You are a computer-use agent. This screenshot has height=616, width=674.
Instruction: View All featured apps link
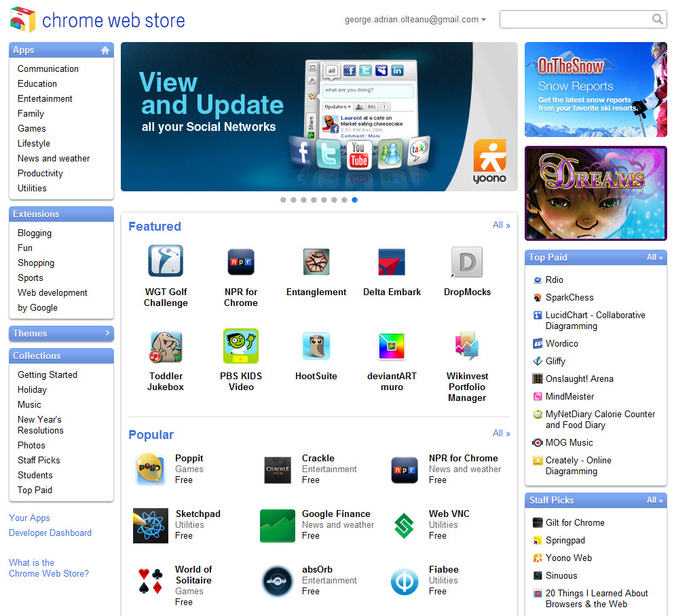(x=501, y=225)
